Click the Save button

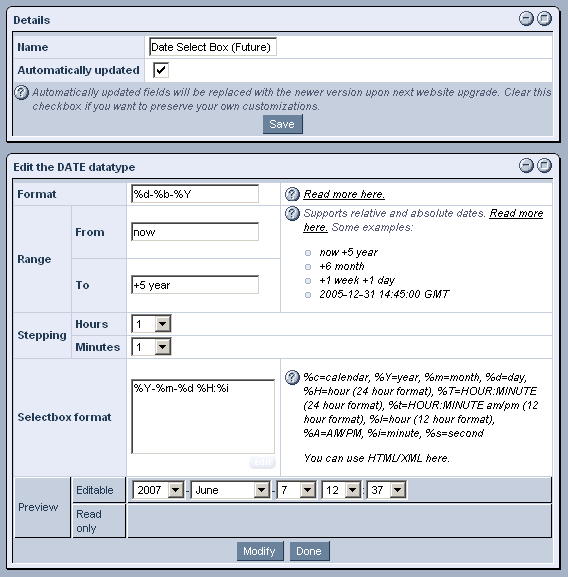pyautogui.click(x=283, y=124)
